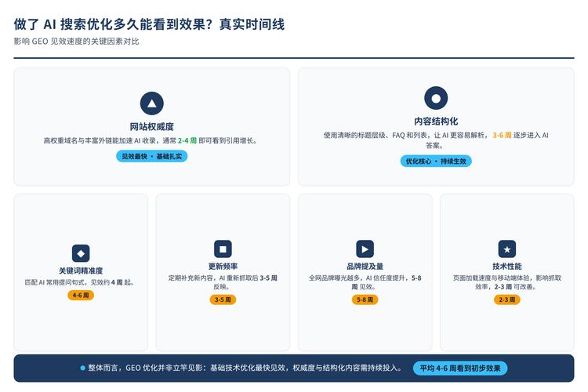Click the description starting 高权重域名与丰富外链
This screenshot has width=588, height=392.
click(x=151, y=140)
